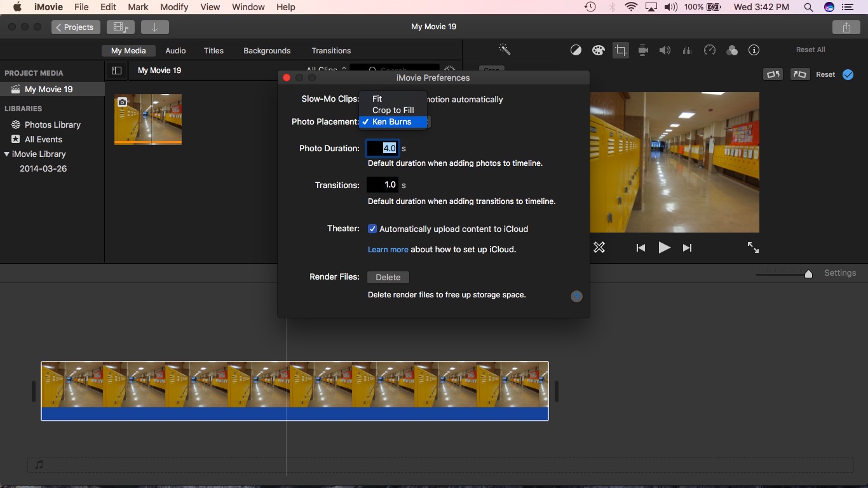Show clip information icon
Image resolution: width=868 pixels, height=488 pixels.
(x=754, y=50)
